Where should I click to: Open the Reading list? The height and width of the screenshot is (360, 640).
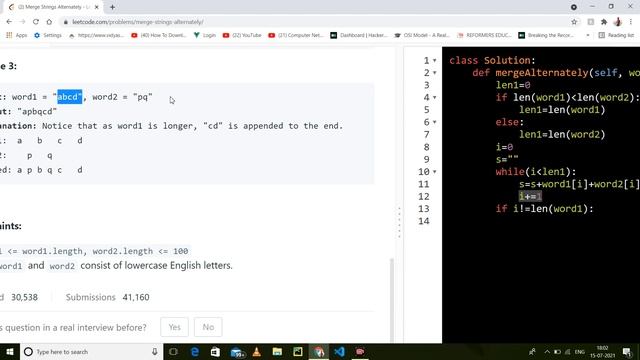(x=616, y=36)
